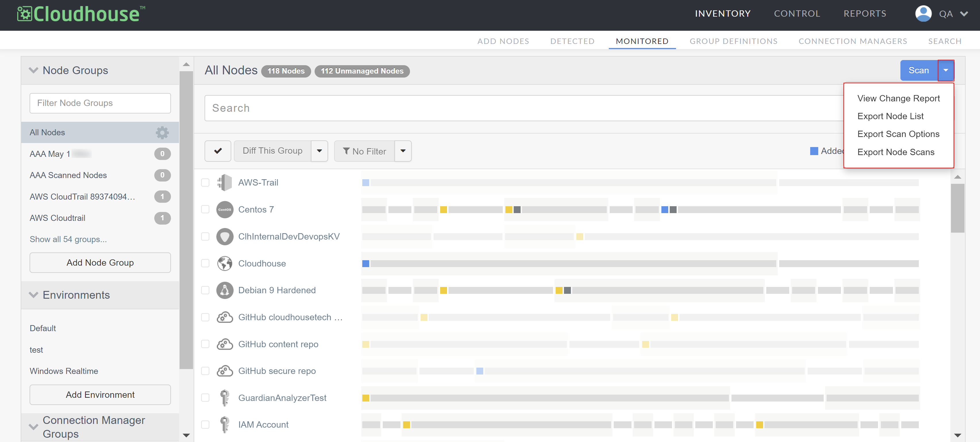Select the ClhInternalDevDevopsKV checkbox
The width and height of the screenshot is (980, 442).
coord(205,237)
